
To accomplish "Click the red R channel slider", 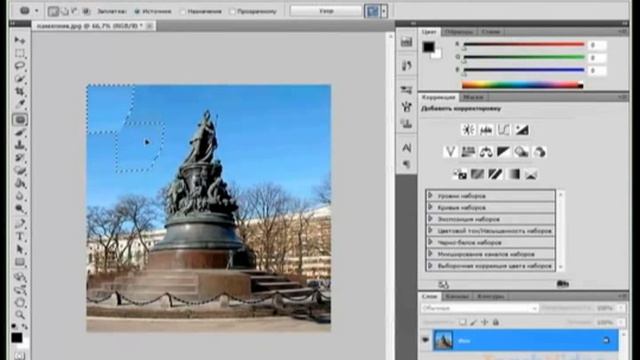I will point(524,44).
